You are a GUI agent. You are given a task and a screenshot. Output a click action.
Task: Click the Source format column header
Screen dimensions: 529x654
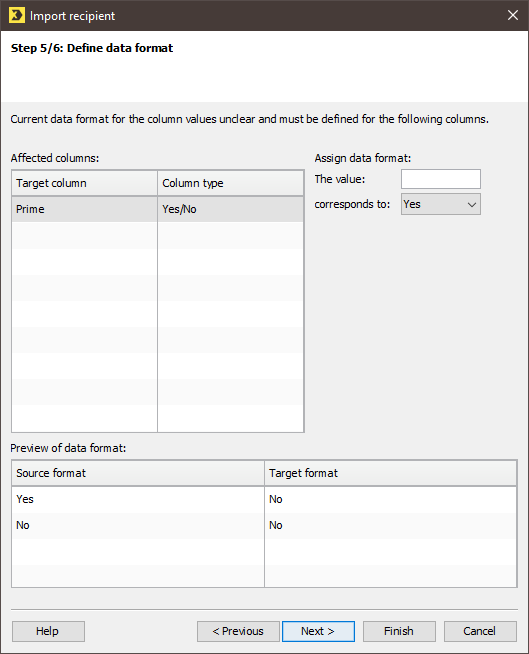(x=138, y=473)
